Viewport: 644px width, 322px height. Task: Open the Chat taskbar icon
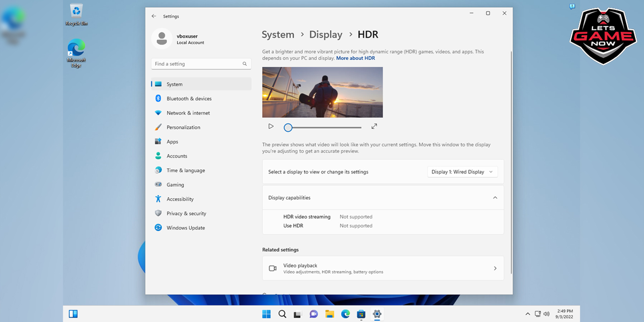click(x=314, y=314)
